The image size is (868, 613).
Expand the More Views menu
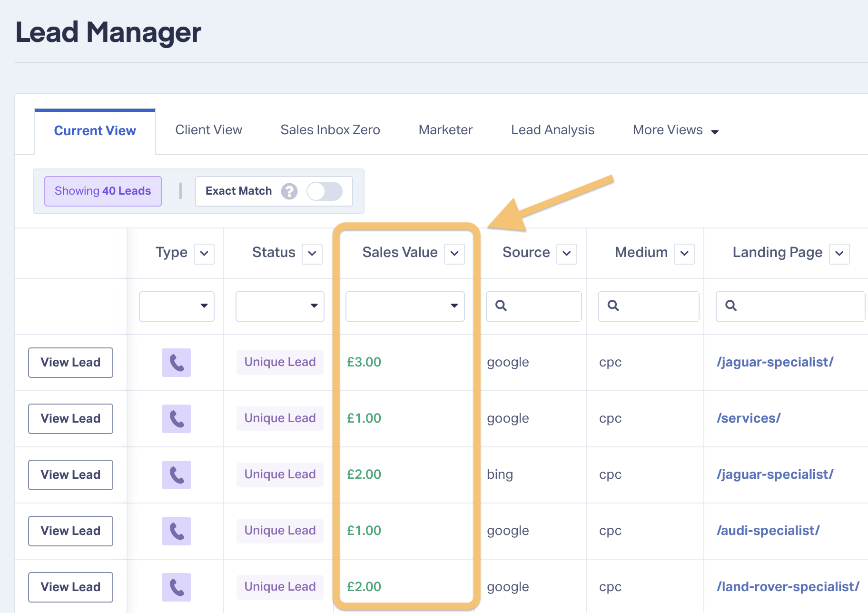[x=675, y=130]
